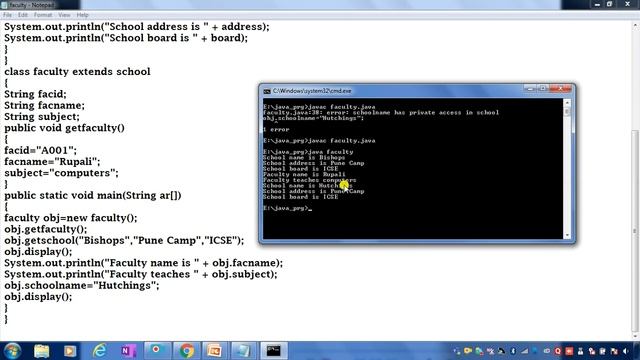Click the 'School board is' println line
640x360 pixels.
(x=126, y=38)
